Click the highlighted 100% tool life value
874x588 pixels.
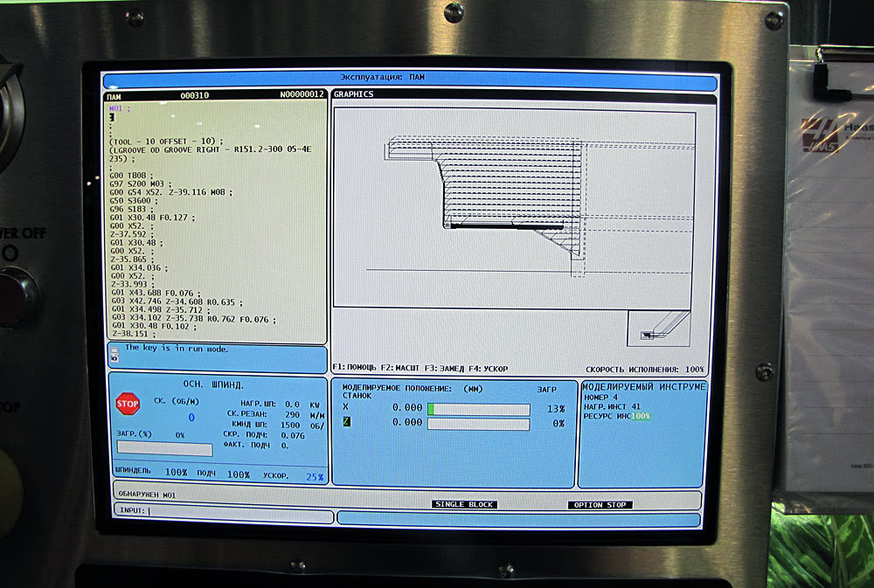point(642,417)
